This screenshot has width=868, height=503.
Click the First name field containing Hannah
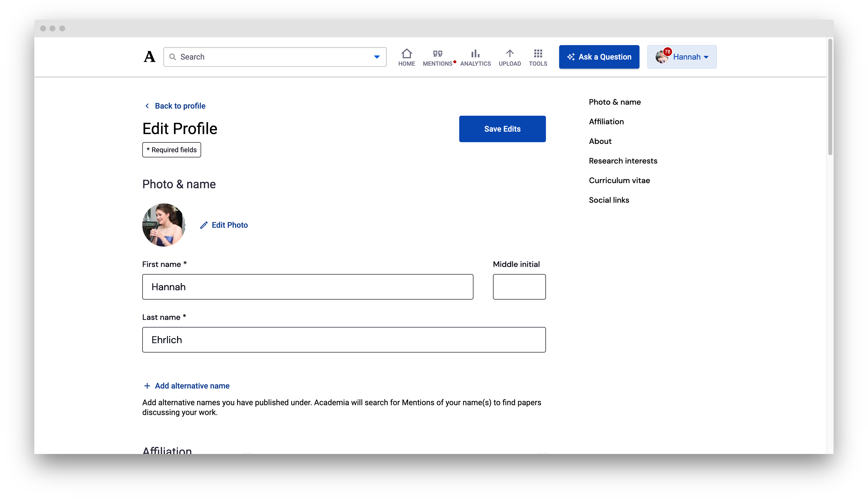point(308,287)
